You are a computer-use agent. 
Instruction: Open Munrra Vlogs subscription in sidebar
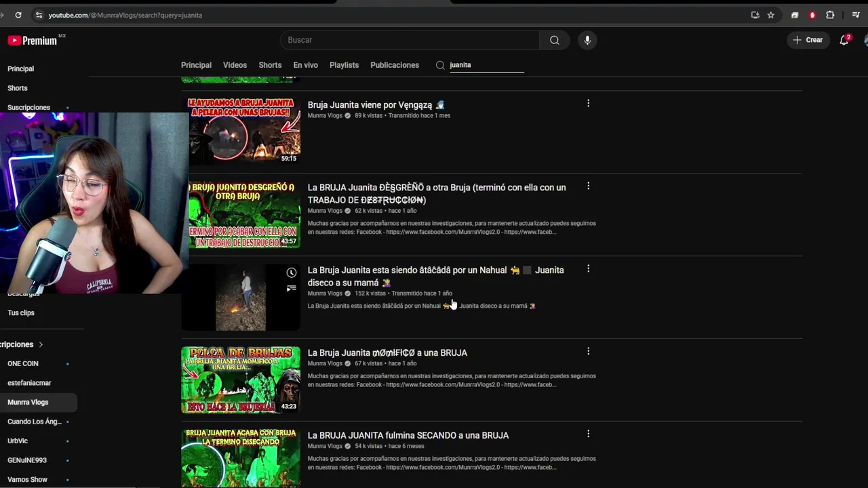[x=39, y=402]
